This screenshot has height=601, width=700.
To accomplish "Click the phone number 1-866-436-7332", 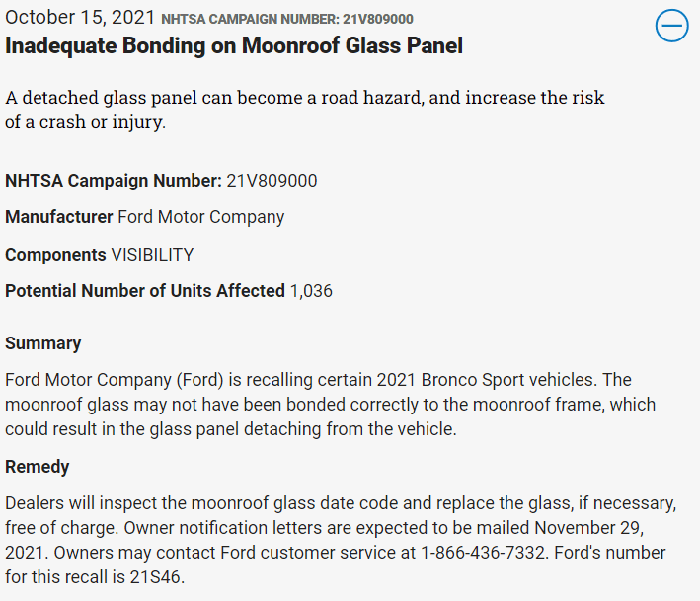I will pos(483,553).
